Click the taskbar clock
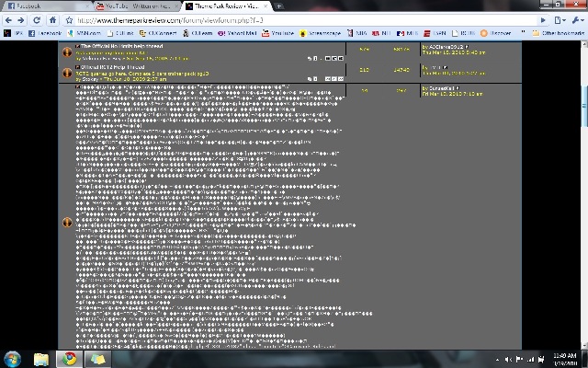Image resolution: width=588 pixels, height=368 pixels. pyautogui.click(x=565, y=359)
